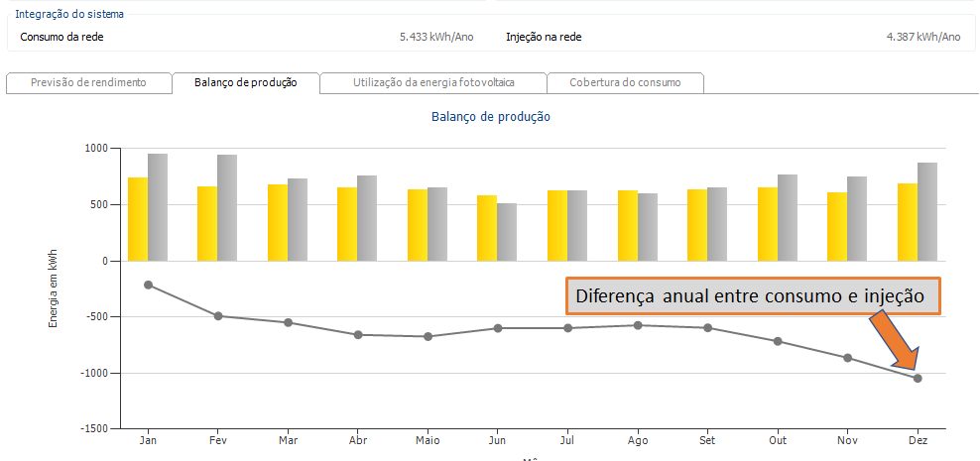Click the Out data point on the line

pos(778,341)
